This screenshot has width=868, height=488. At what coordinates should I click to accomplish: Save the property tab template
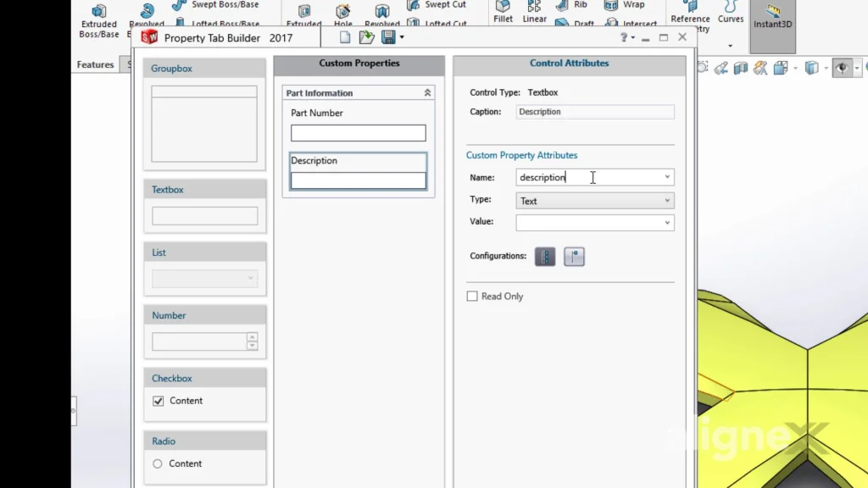tap(387, 36)
